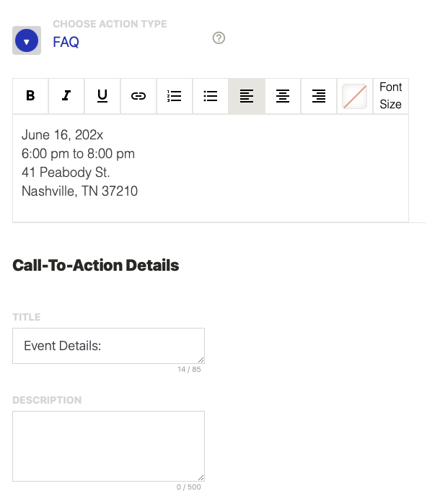
Task: Open the Font Size dropdown
Action: coord(390,96)
